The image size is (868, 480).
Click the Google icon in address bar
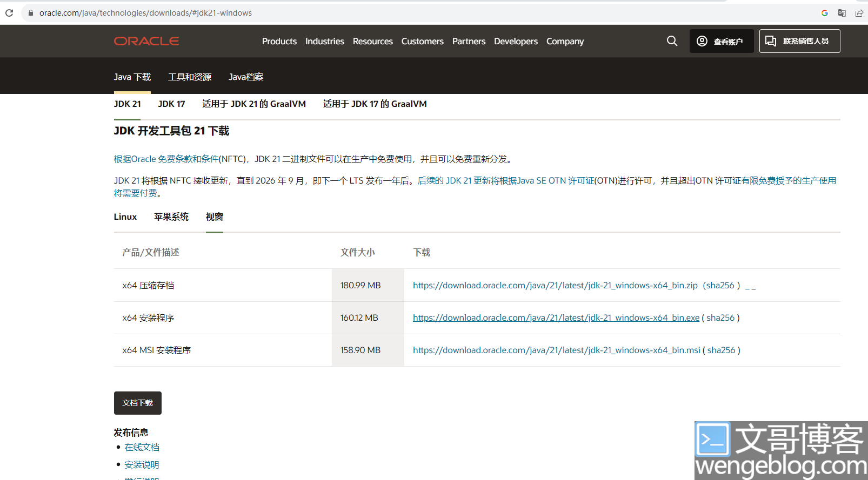click(825, 13)
